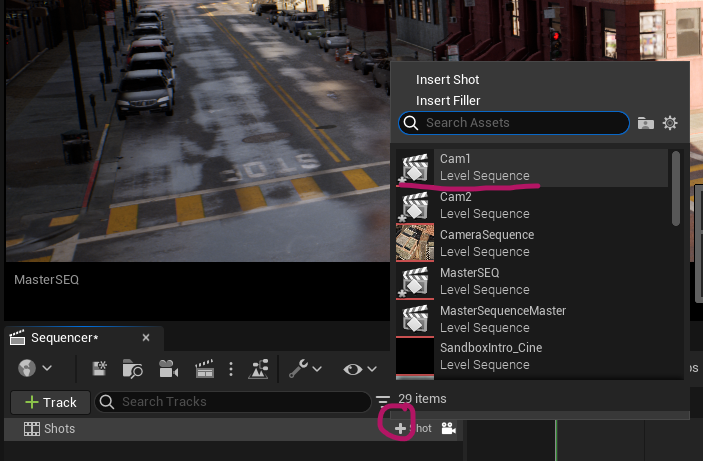Screen dimensions: 703x461
Task: Click the Create Camera icon in the toolbar
Action: click(x=169, y=369)
